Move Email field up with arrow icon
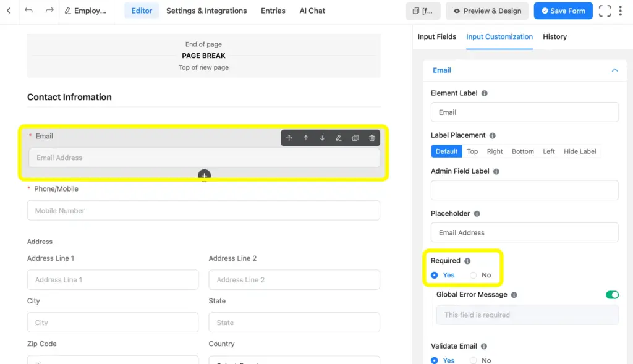The width and height of the screenshot is (633, 364). coord(305,138)
